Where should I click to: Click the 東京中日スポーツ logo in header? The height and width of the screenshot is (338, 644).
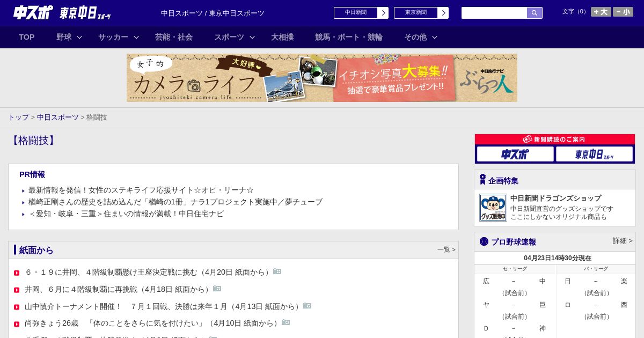pos(85,13)
